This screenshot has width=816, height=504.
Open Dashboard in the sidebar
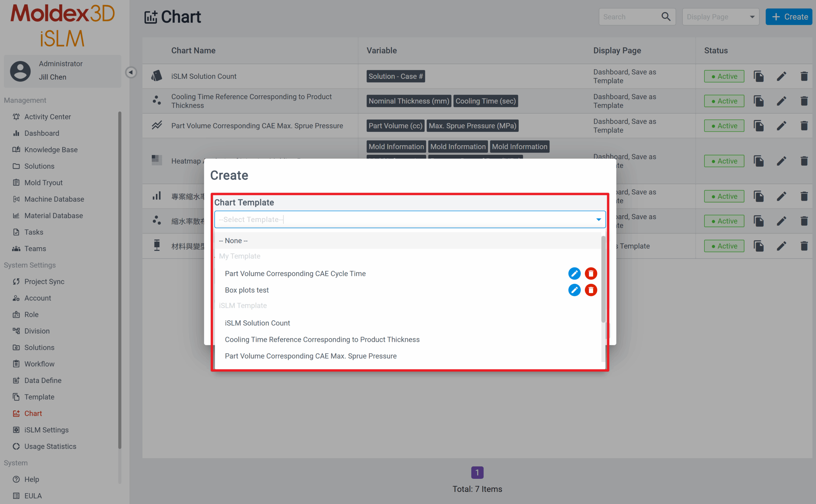(x=42, y=133)
